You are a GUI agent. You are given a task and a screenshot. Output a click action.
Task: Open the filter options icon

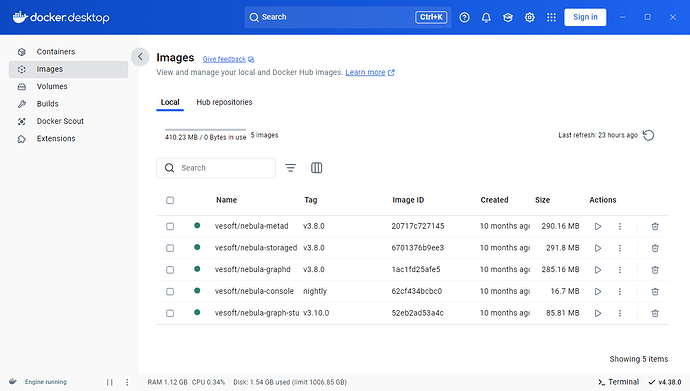(290, 168)
